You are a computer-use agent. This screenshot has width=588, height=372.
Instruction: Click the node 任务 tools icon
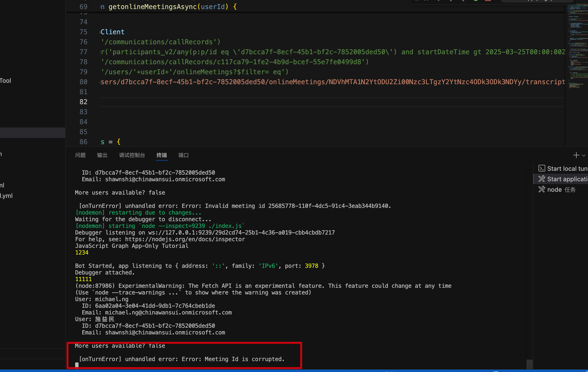[542, 190]
